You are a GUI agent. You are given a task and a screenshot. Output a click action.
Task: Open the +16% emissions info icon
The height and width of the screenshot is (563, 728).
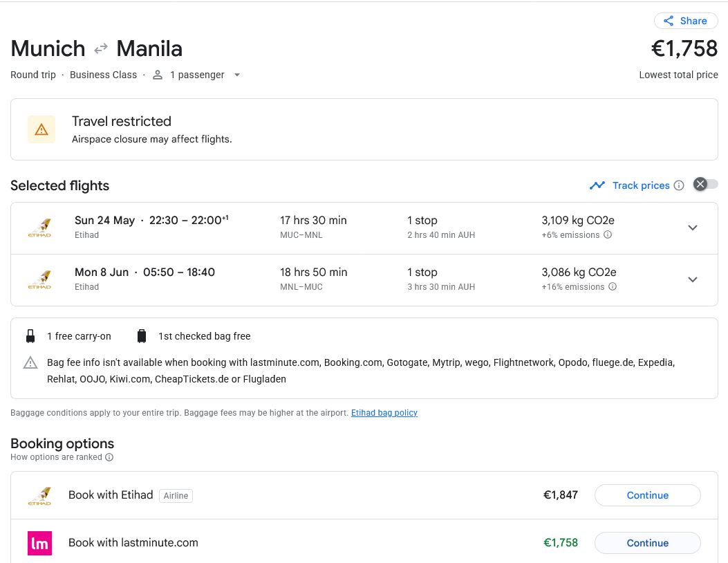613,286
